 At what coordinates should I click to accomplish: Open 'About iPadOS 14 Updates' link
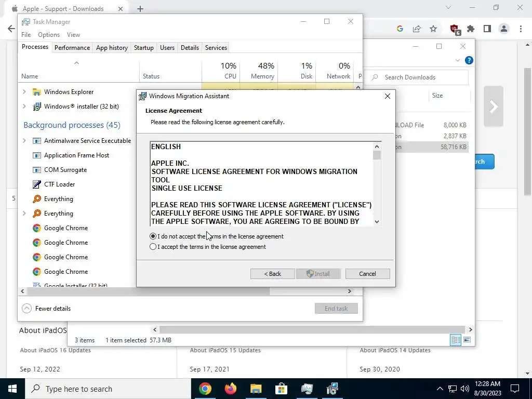click(395, 350)
